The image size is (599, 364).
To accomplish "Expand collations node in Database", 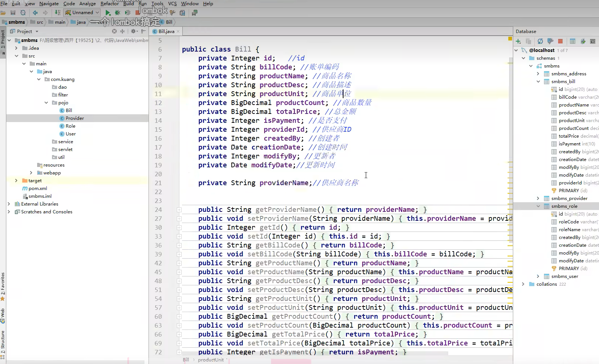I will [523, 284].
